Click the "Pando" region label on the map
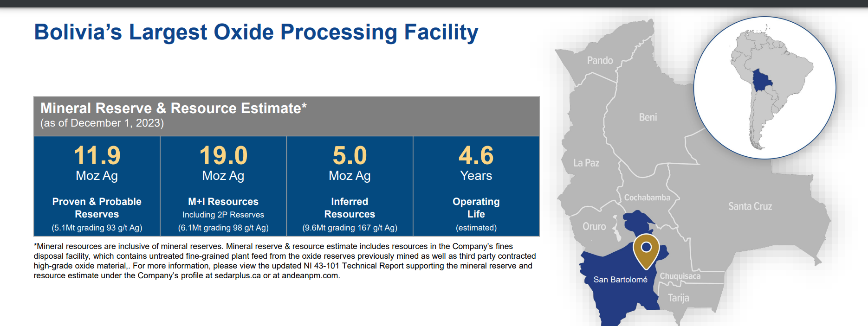This screenshot has height=326, width=868. (600, 60)
